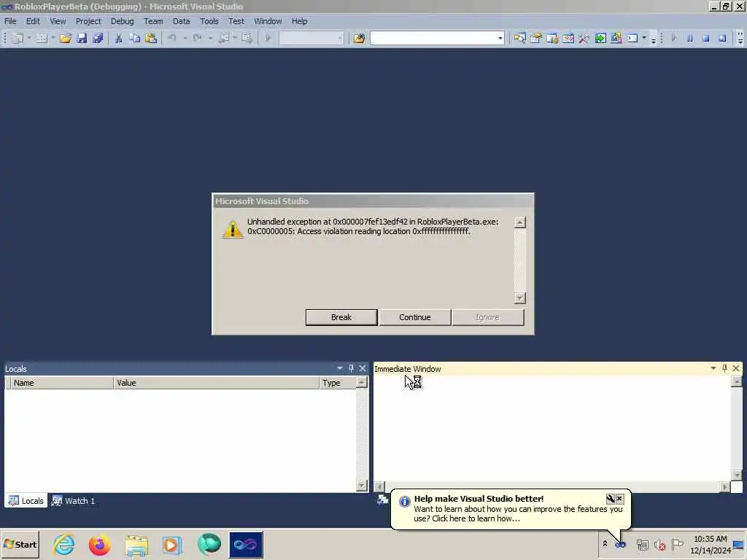Switch to the Watch 1 tab
747x560 pixels.
[x=74, y=501]
